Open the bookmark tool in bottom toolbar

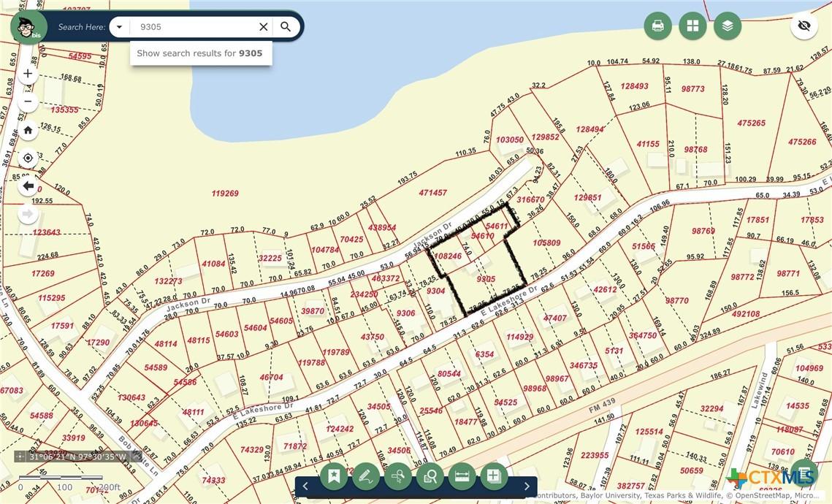point(334,476)
